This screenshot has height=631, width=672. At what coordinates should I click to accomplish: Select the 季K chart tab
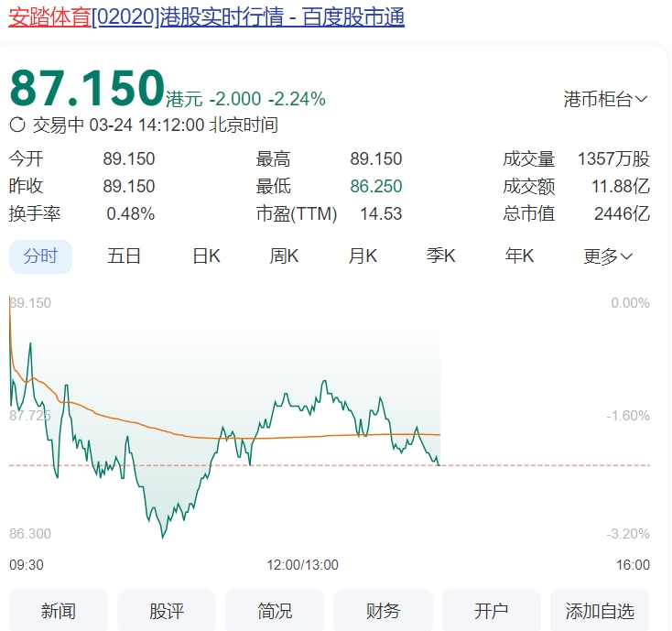(440, 256)
